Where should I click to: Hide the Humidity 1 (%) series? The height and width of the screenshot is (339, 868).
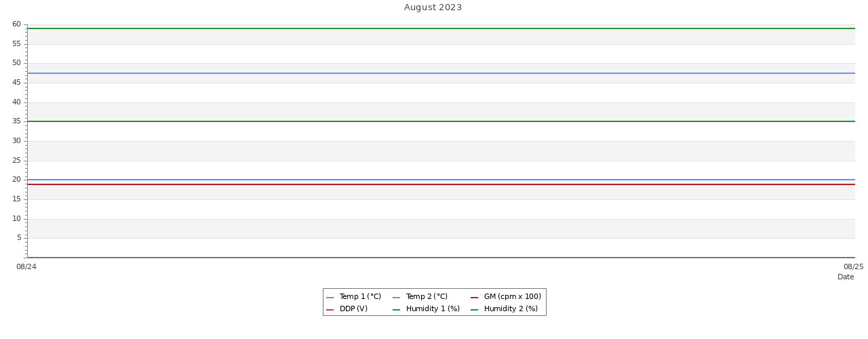pos(433,309)
